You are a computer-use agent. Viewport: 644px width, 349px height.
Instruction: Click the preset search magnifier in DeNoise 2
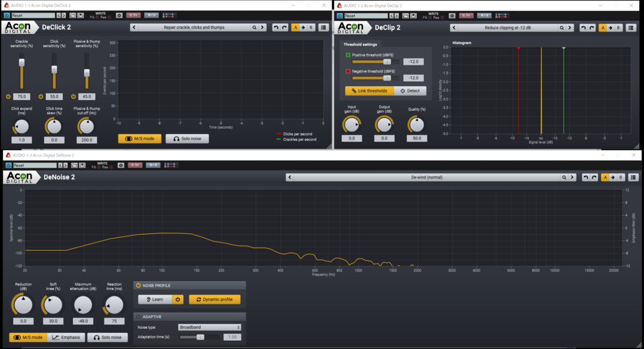click(564, 177)
